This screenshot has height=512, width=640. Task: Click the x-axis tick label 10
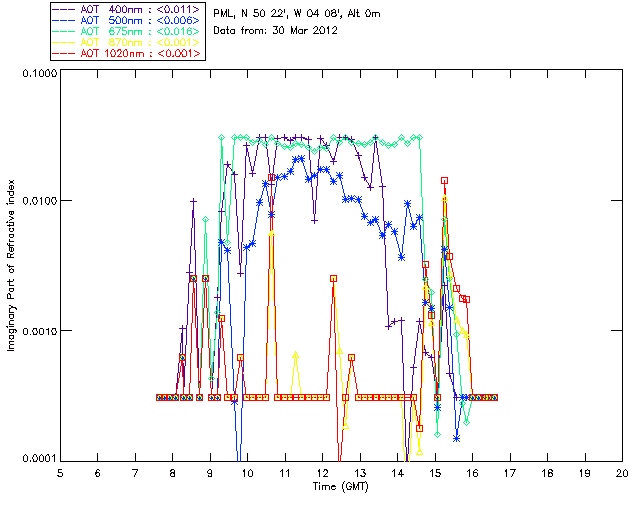[x=248, y=473]
